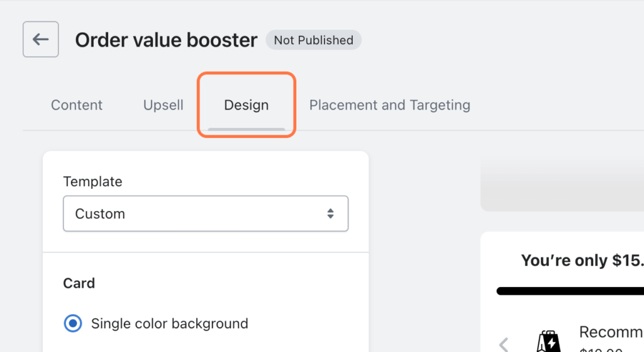Select the Single color background radio button

(74, 324)
